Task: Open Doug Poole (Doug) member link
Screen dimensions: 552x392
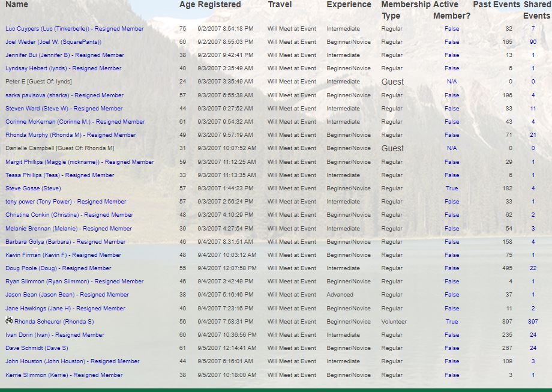Action: 58,268
